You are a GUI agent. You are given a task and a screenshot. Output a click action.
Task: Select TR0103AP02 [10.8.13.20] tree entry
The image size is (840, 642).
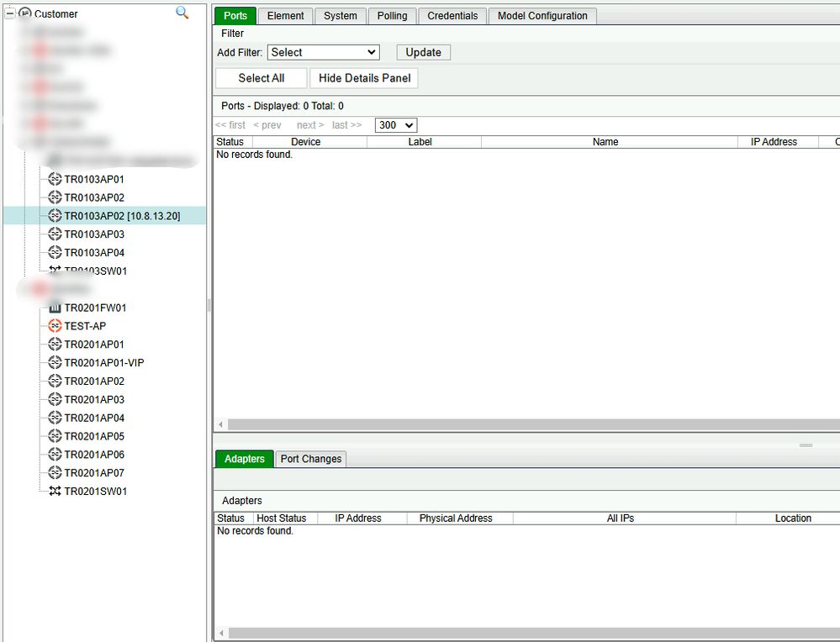coord(122,216)
